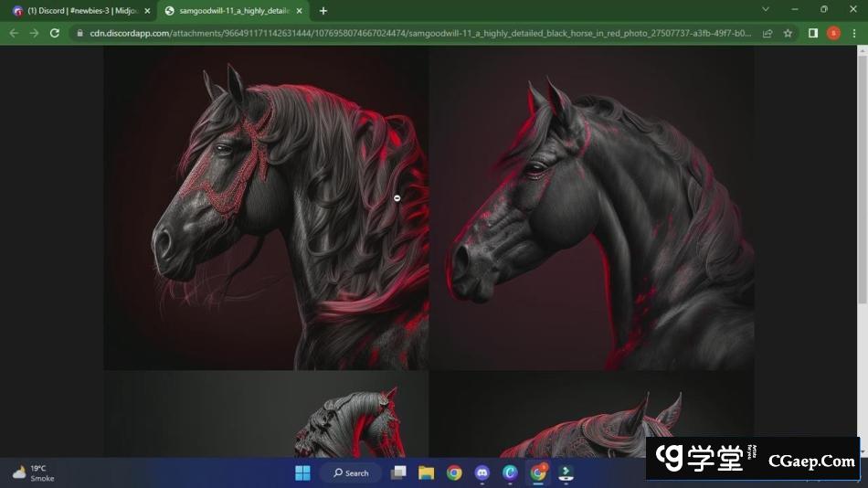Open the Chrome profile avatar
This screenshot has width=868, height=488.
pyautogui.click(x=833, y=33)
